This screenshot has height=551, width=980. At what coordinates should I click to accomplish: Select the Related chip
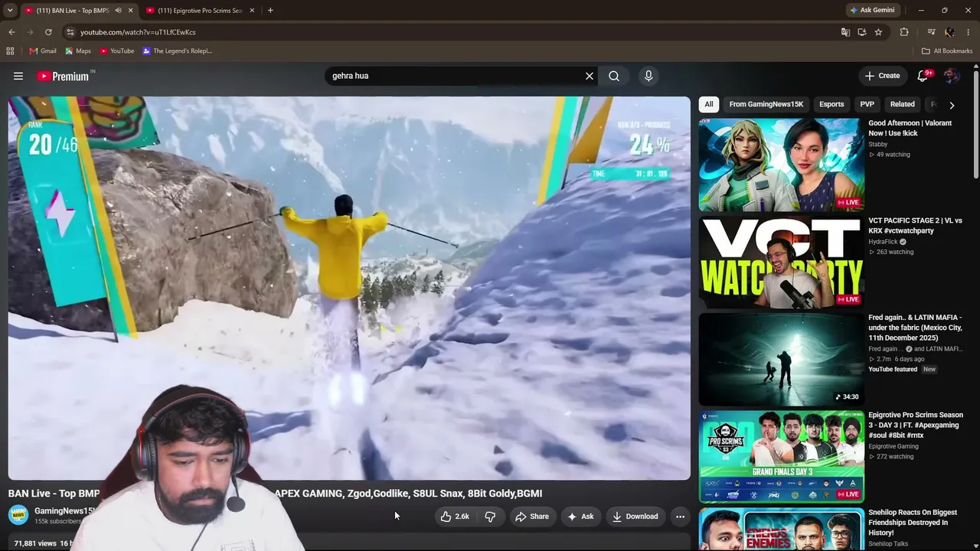pyautogui.click(x=902, y=104)
